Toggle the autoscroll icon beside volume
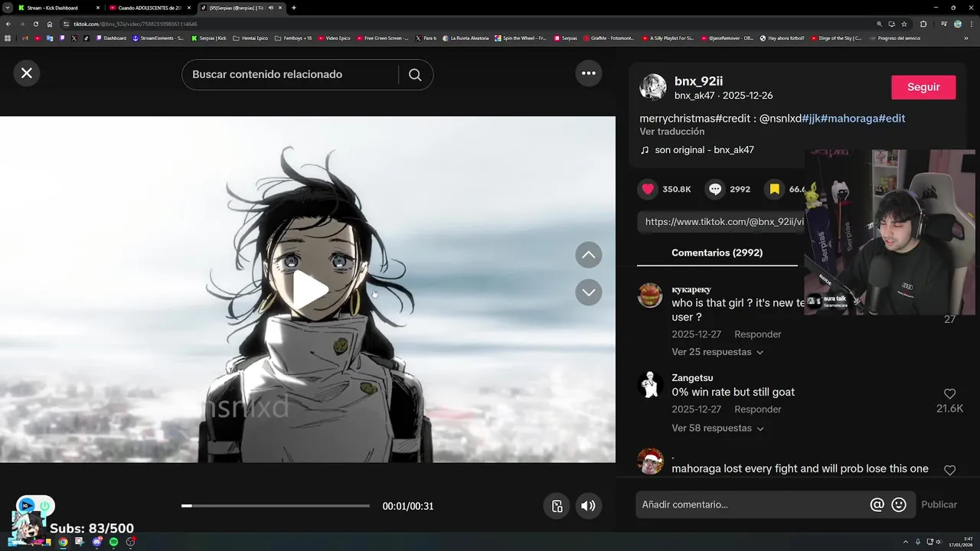This screenshot has height=551, width=980. click(x=557, y=506)
